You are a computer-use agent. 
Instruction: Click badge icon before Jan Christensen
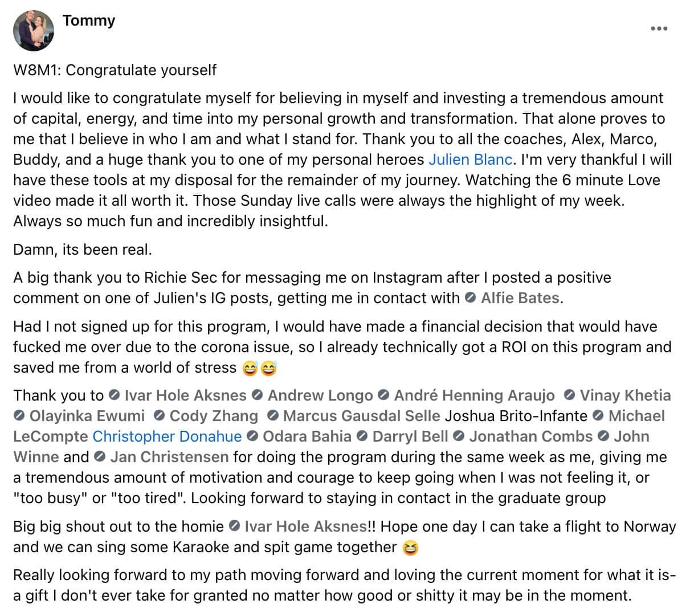pyautogui.click(x=100, y=457)
